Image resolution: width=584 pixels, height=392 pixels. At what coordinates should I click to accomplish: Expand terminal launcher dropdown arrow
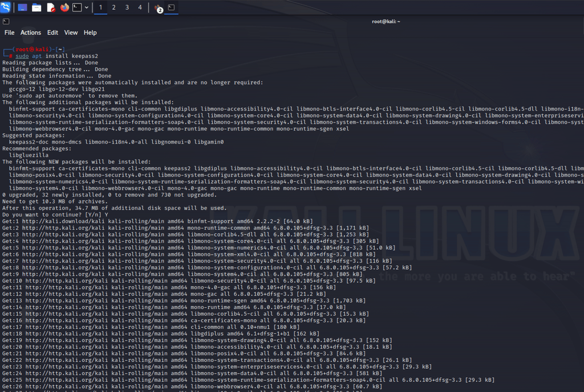pyautogui.click(x=87, y=7)
